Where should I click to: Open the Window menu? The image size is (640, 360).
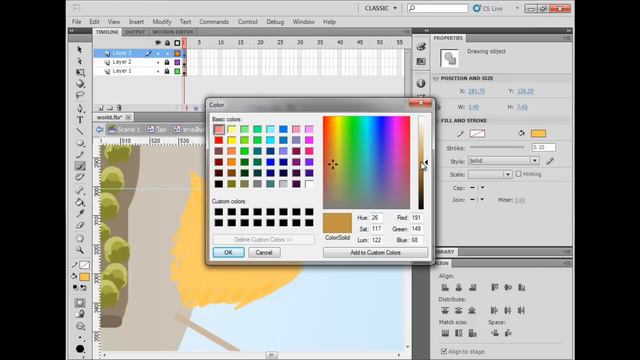pos(303,22)
